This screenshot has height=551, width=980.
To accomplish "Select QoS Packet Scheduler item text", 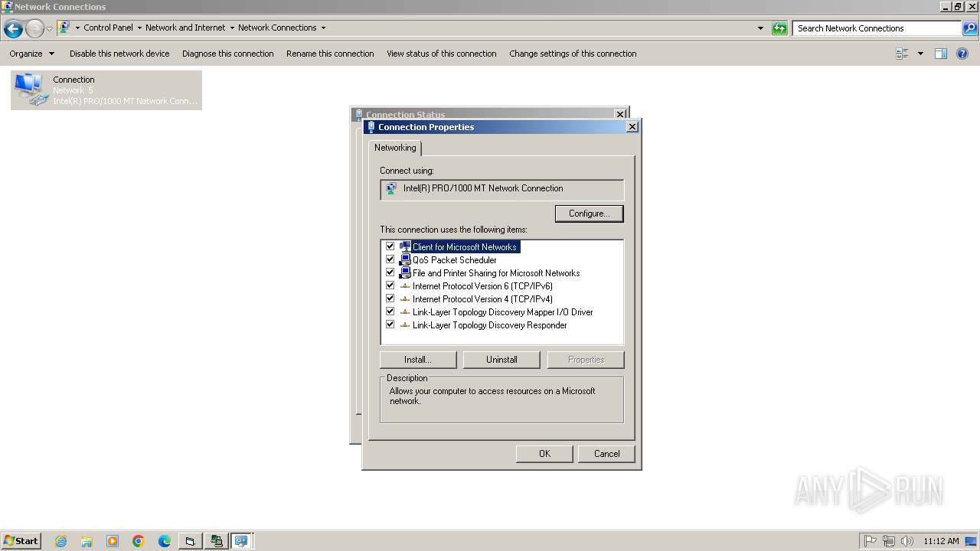I will pyautogui.click(x=455, y=260).
